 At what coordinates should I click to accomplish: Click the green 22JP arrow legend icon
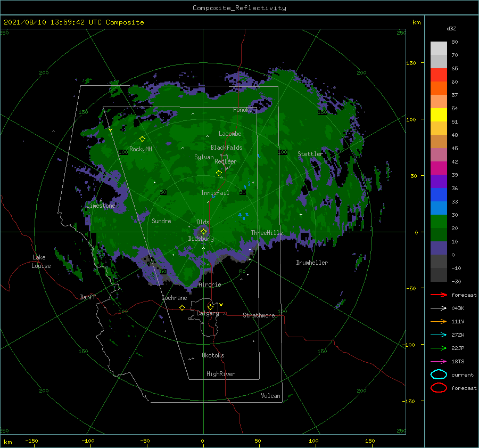coord(439,348)
